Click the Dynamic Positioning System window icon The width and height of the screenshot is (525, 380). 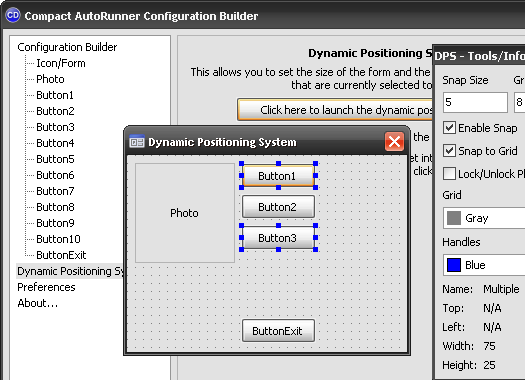click(137, 142)
